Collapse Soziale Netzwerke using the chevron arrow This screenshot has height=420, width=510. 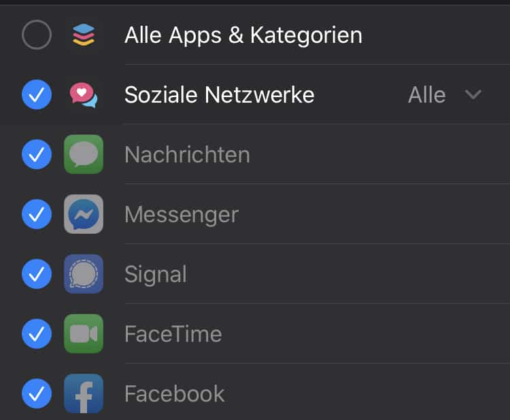click(x=473, y=95)
